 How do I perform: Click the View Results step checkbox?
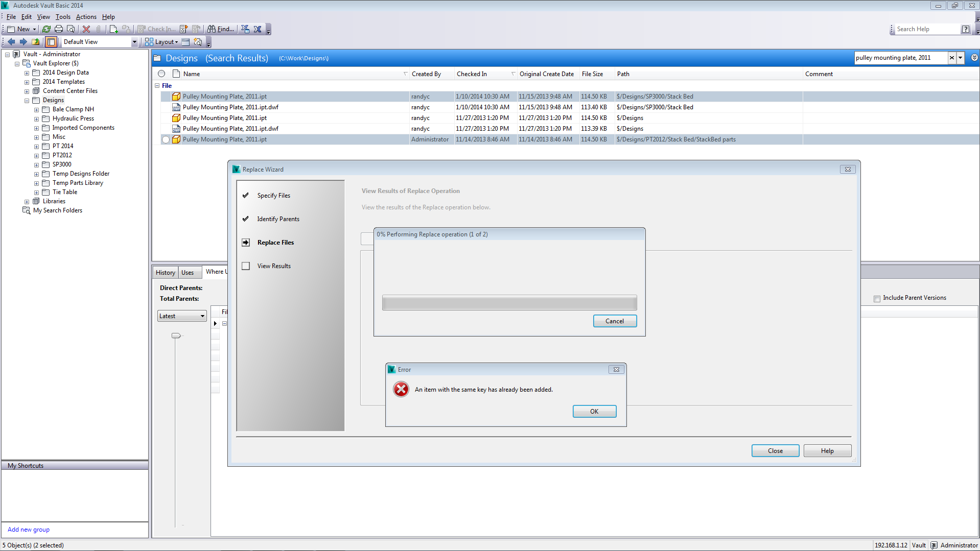[246, 266]
